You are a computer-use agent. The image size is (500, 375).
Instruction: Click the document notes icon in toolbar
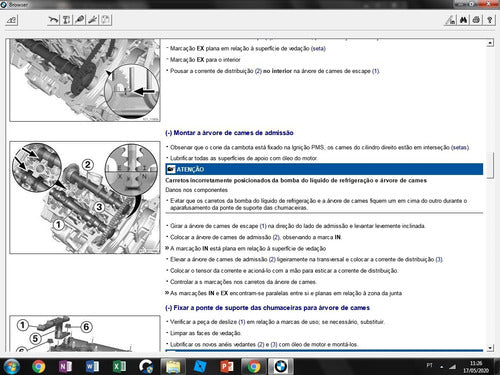105,20
